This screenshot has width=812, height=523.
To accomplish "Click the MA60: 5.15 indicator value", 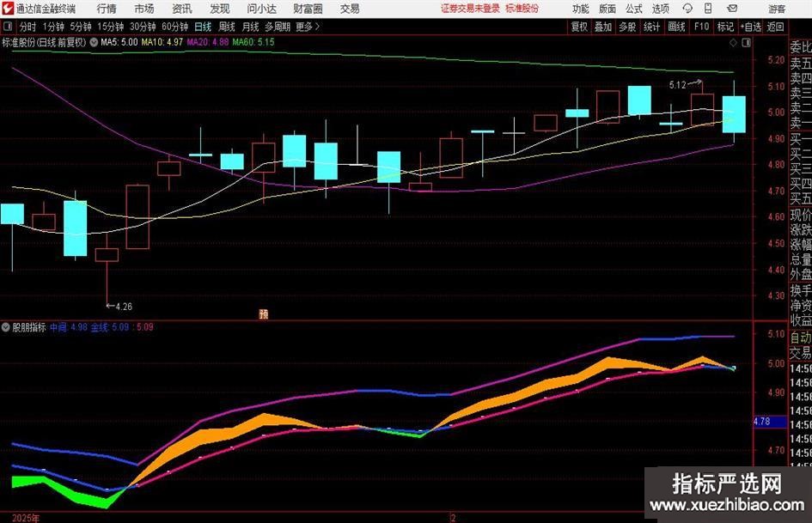I will (253, 42).
